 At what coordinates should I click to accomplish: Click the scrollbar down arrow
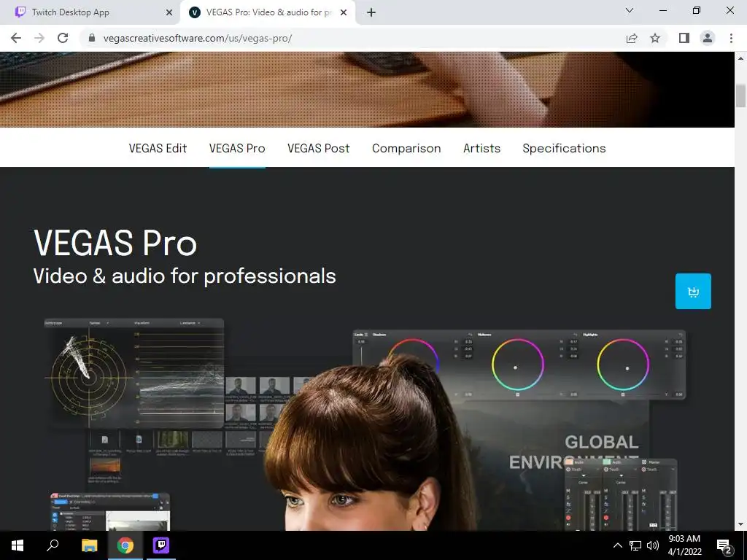(x=740, y=525)
